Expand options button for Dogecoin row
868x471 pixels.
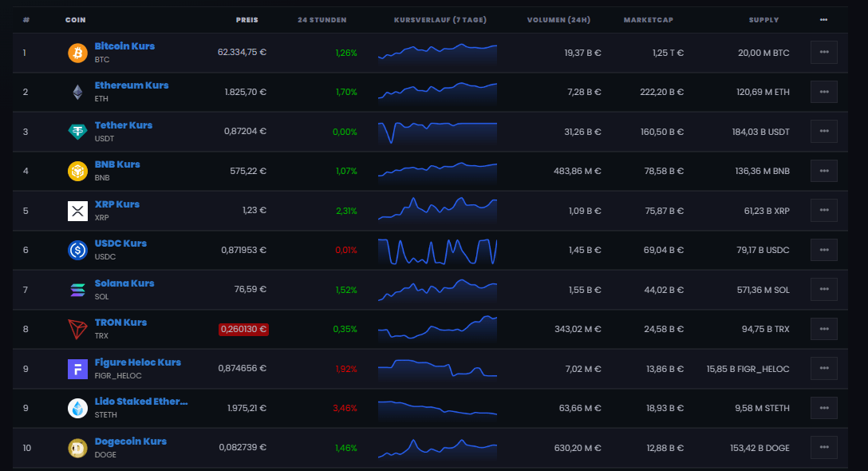[823, 447]
